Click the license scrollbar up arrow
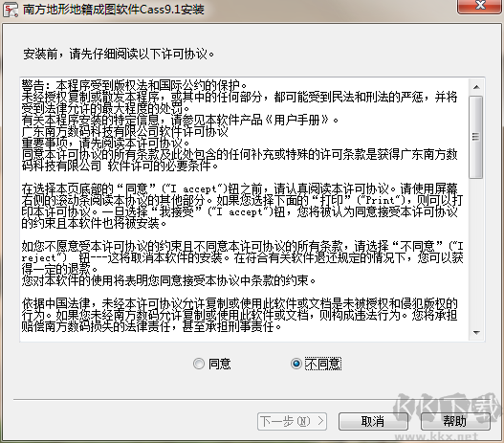The width and height of the screenshot is (504, 443). point(476,87)
